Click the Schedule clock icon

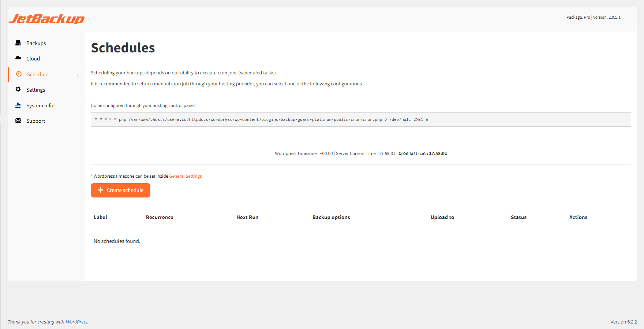(19, 74)
